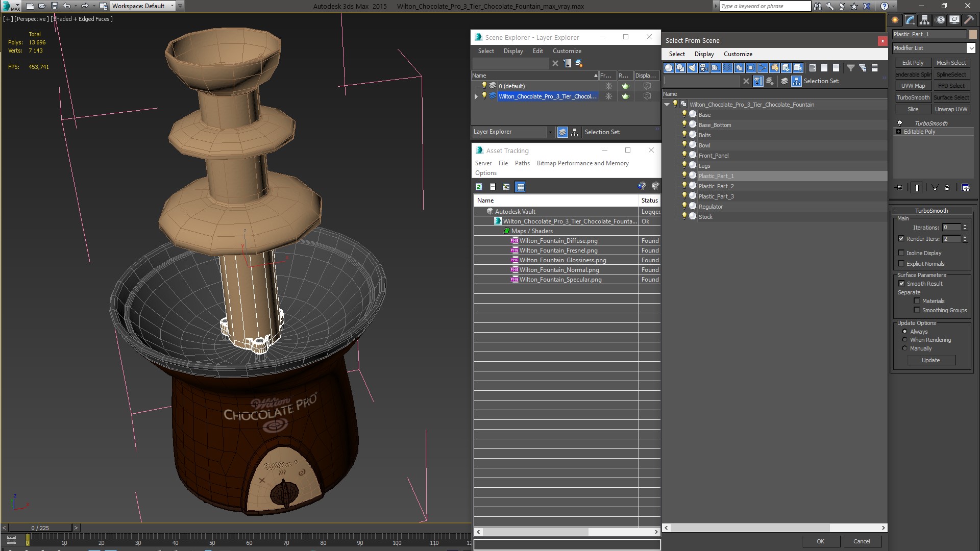The height and width of the screenshot is (551, 980).
Task: Collapse the TurboSmooth rollout
Action: click(895, 211)
